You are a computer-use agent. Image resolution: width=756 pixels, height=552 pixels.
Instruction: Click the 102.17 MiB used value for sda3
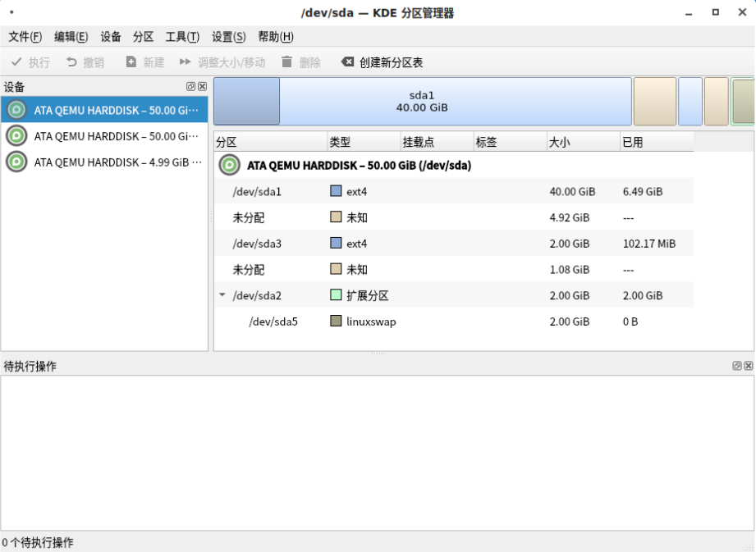(649, 244)
